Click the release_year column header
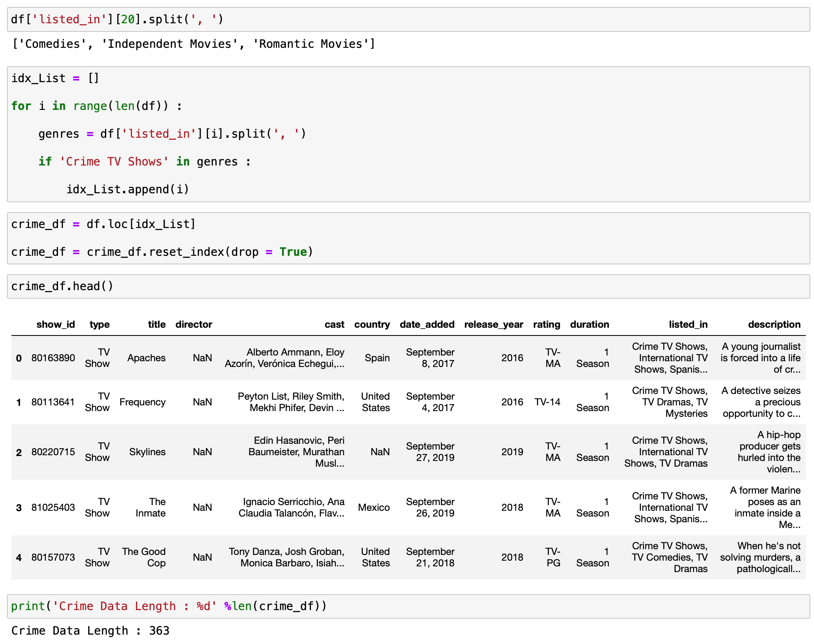 click(x=493, y=324)
